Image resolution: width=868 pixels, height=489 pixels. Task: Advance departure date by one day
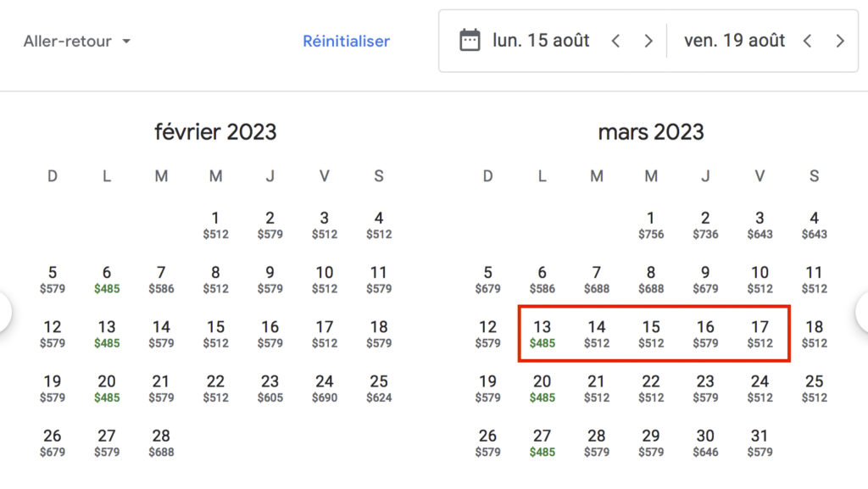pos(648,41)
